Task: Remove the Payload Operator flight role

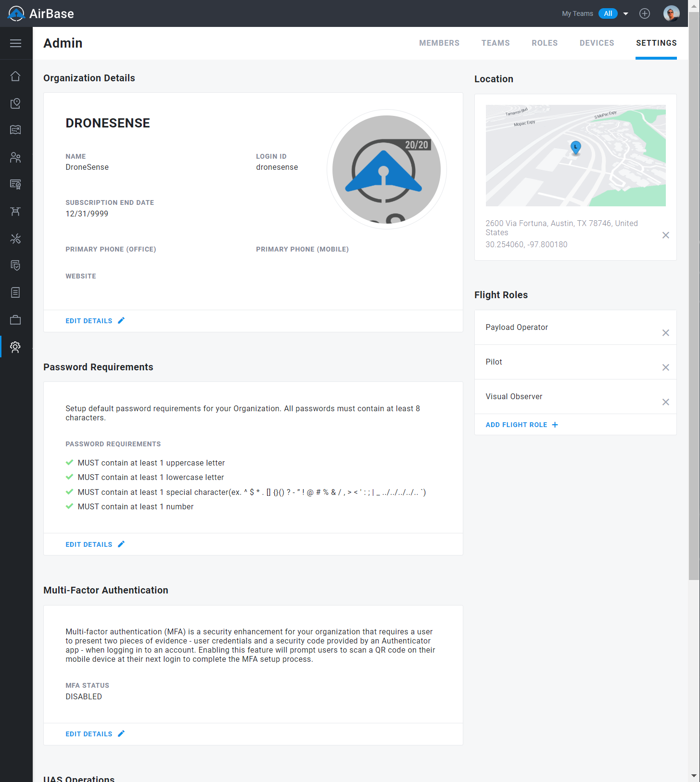Action: tap(666, 333)
